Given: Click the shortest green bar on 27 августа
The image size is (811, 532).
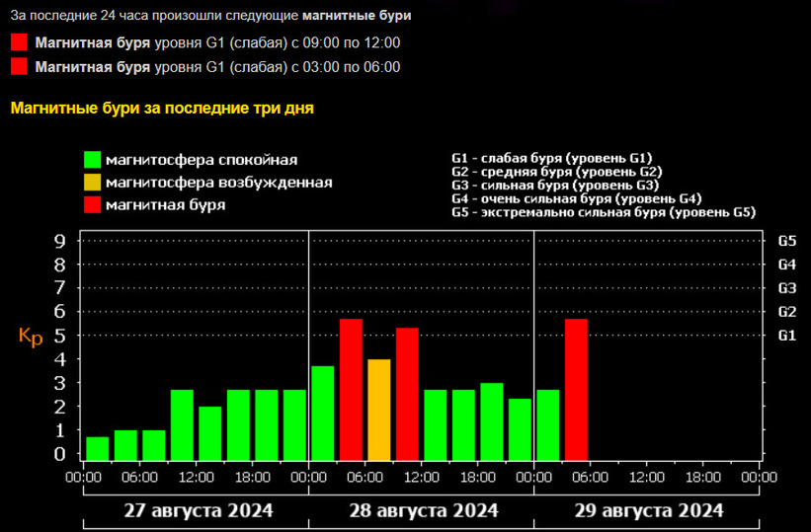Looking at the screenshot, I should coord(97,449).
